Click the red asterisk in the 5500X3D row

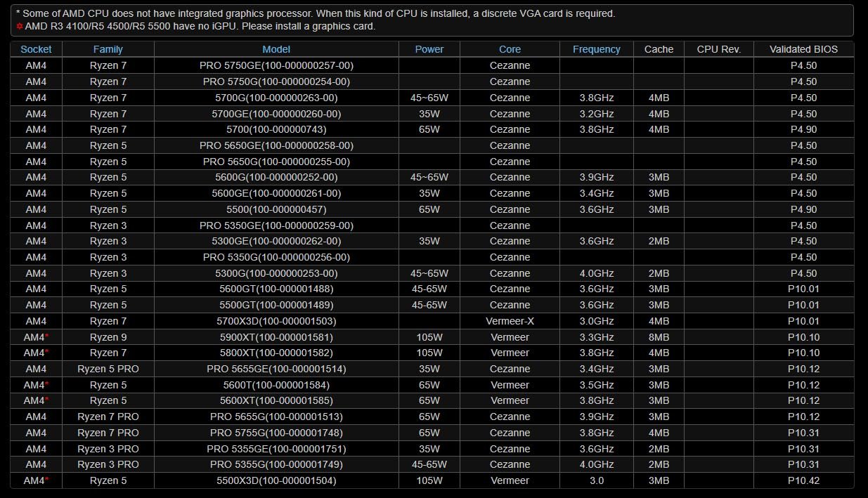[x=47, y=480]
